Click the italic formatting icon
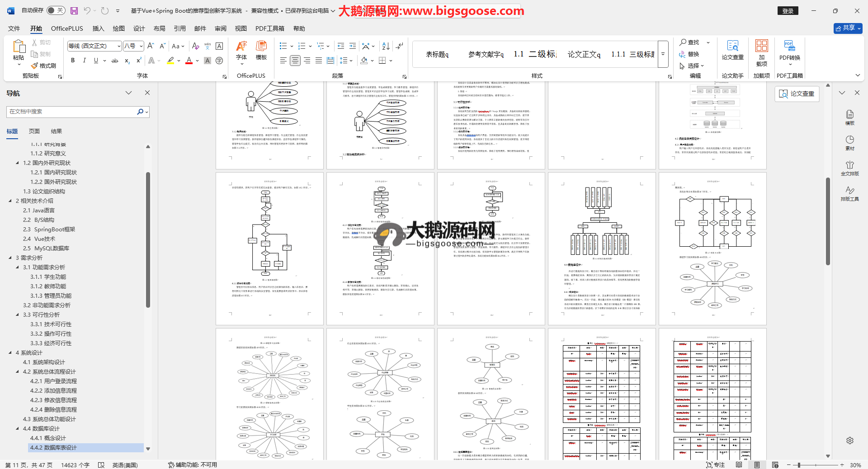 coord(84,61)
